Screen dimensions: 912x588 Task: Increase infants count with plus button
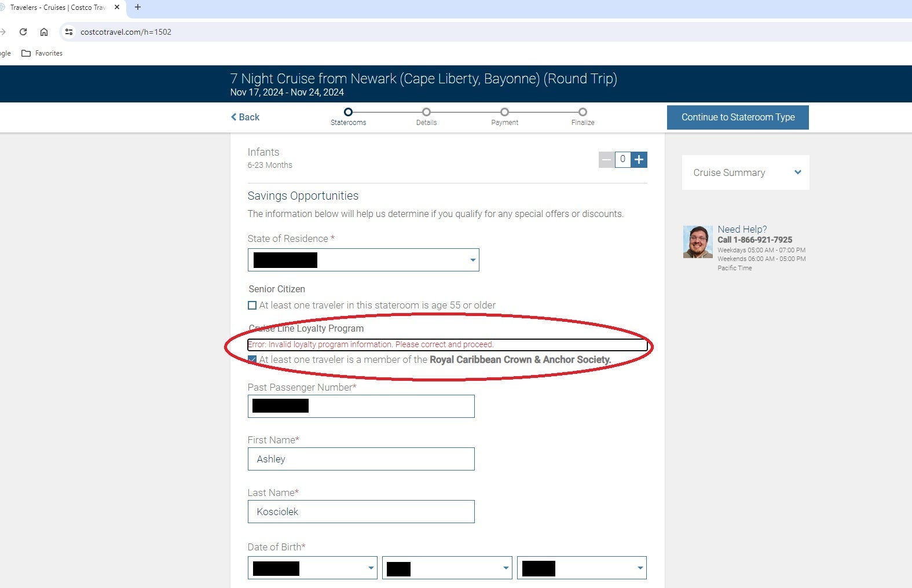coord(639,160)
